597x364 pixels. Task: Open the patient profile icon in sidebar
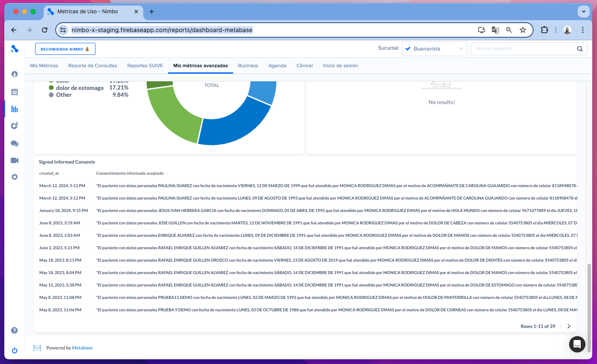coord(15,74)
